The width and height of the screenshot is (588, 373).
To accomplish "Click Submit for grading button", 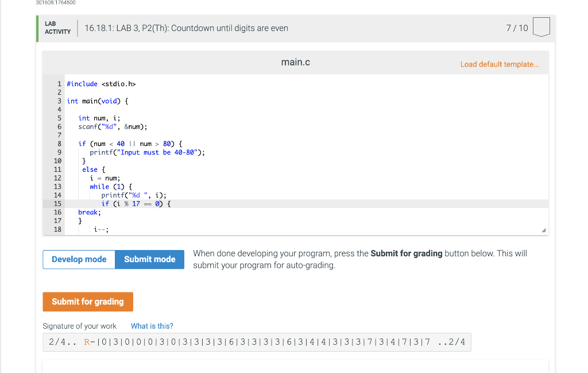I will [x=88, y=302].
